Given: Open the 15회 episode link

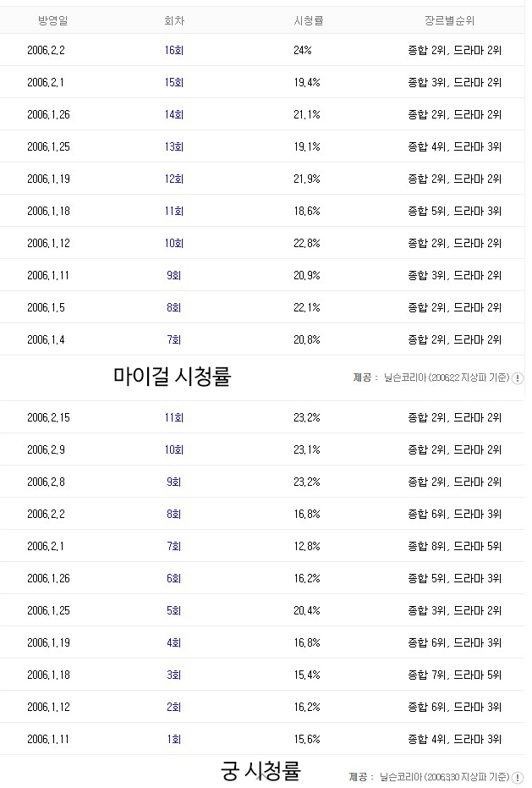Looking at the screenshot, I should (x=174, y=82).
